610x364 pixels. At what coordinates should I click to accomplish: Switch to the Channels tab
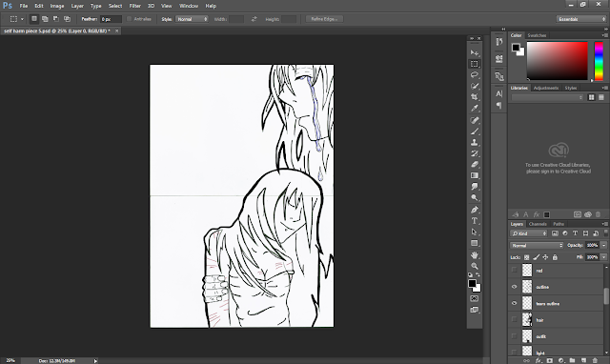click(x=538, y=224)
